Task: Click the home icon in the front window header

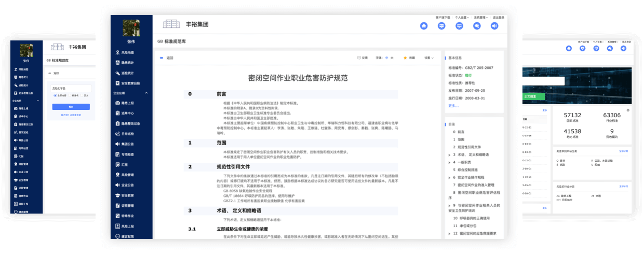Action: pyautogui.click(x=424, y=26)
